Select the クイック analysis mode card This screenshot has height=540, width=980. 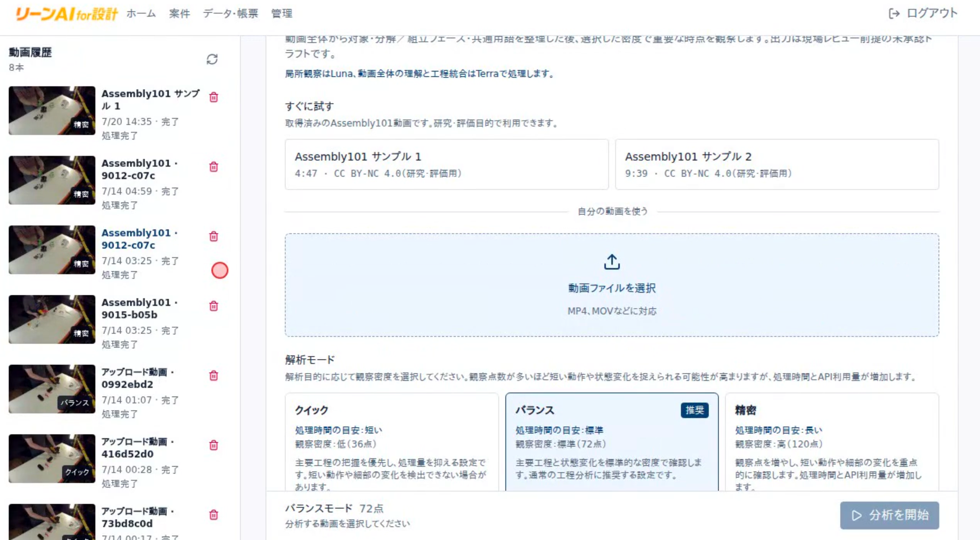pyautogui.click(x=391, y=442)
